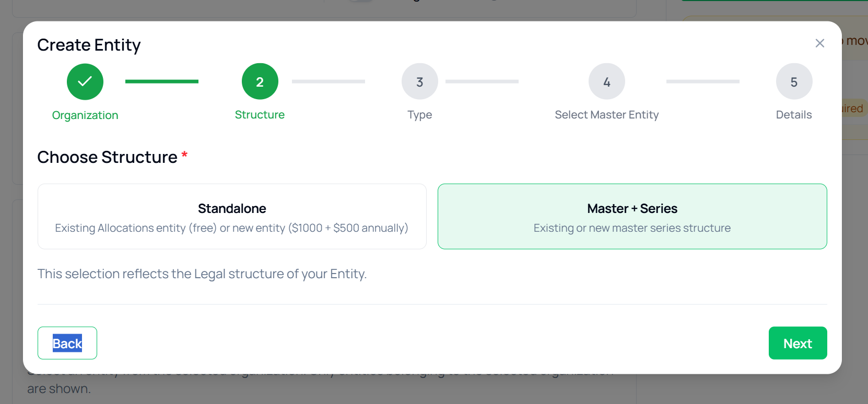Click the step 4 number circle
Viewport: 868px width, 404px height.
(606, 81)
